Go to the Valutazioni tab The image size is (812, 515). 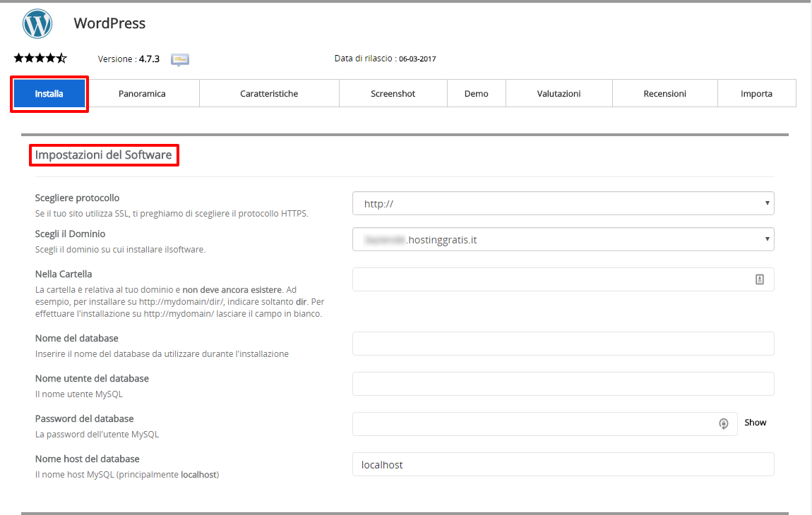click(x=559, y=94)
